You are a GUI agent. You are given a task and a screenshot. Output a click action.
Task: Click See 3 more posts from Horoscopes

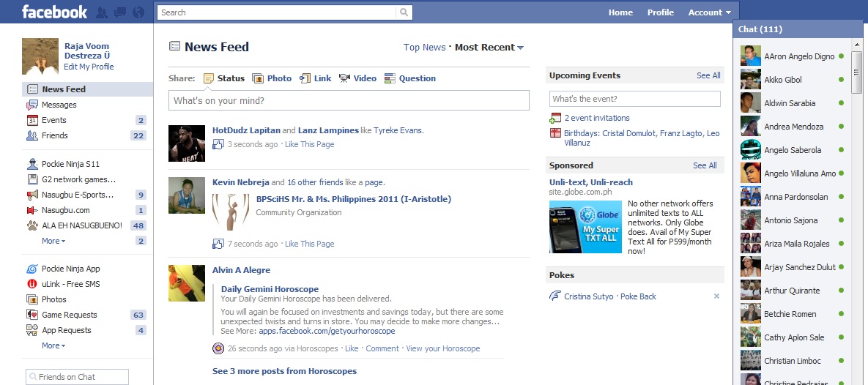point(284,371)
